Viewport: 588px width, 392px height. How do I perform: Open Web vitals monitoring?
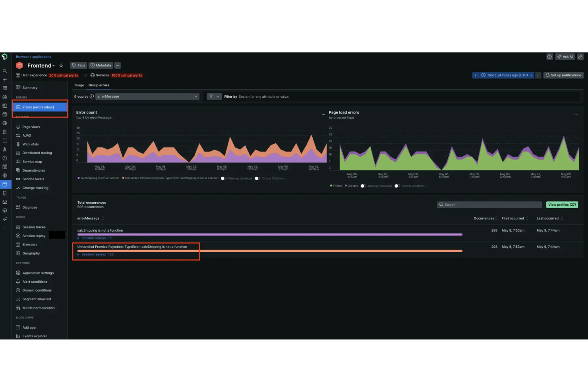pyautogui.click(x=31, y=144)
